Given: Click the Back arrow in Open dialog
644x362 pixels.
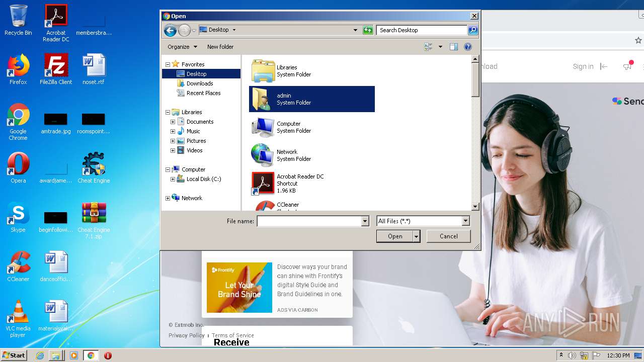Looking at the screenshot, I should coord(170,30).
